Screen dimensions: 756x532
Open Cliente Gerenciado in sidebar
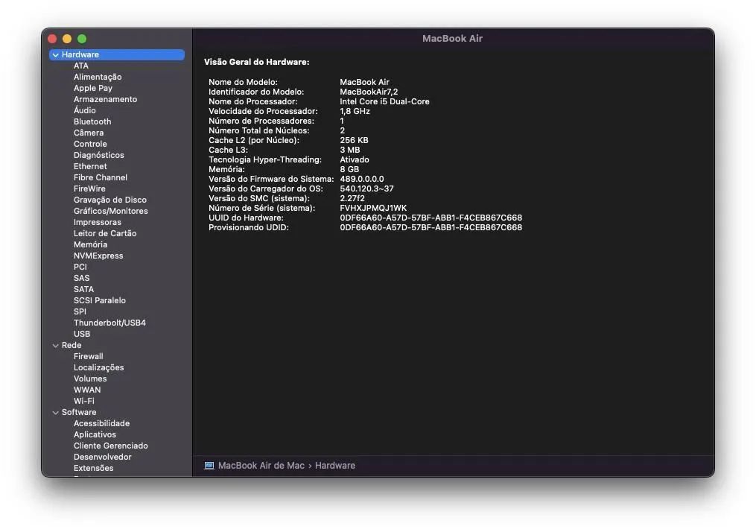tap(110, 446)
